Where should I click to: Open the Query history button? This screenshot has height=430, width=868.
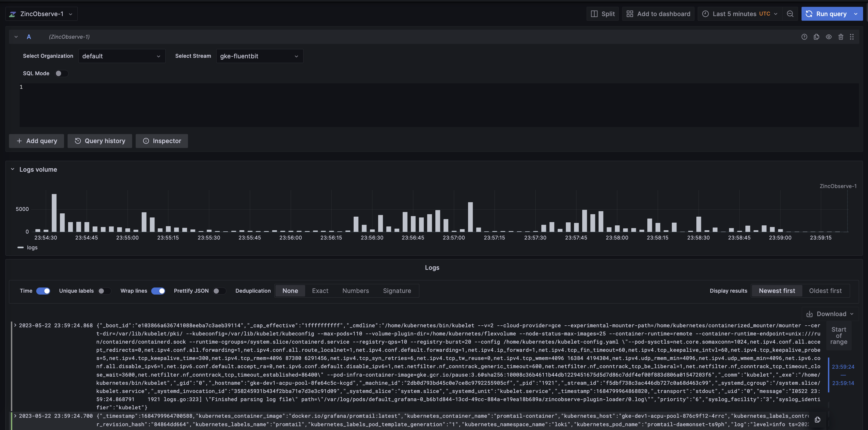(100, 141)
